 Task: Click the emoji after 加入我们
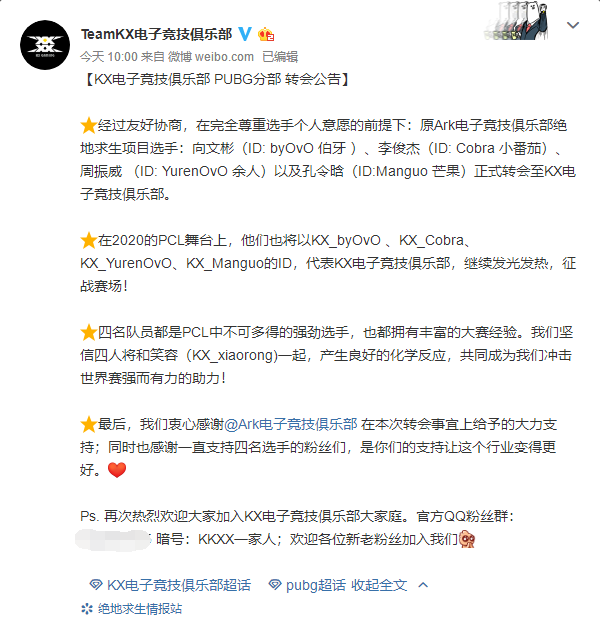[467, 539]
